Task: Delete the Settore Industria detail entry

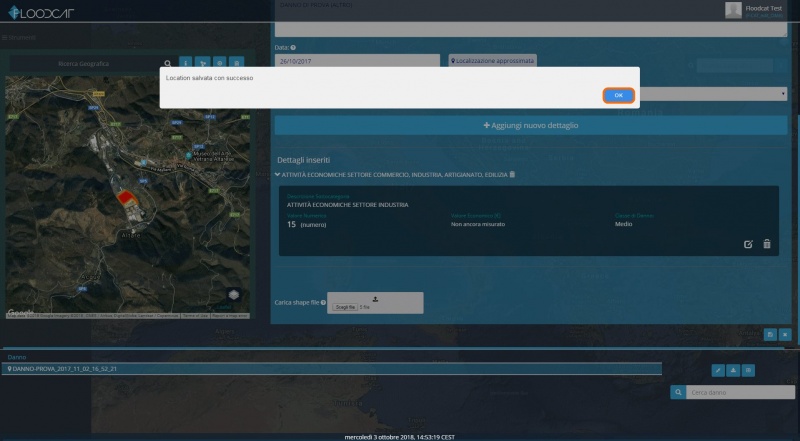Action: coord(767,244)
